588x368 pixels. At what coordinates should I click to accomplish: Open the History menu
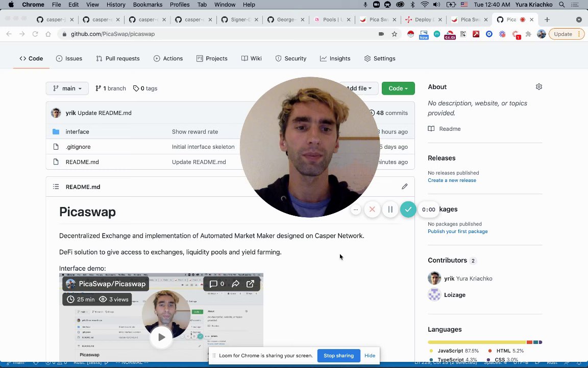(116, 5)
